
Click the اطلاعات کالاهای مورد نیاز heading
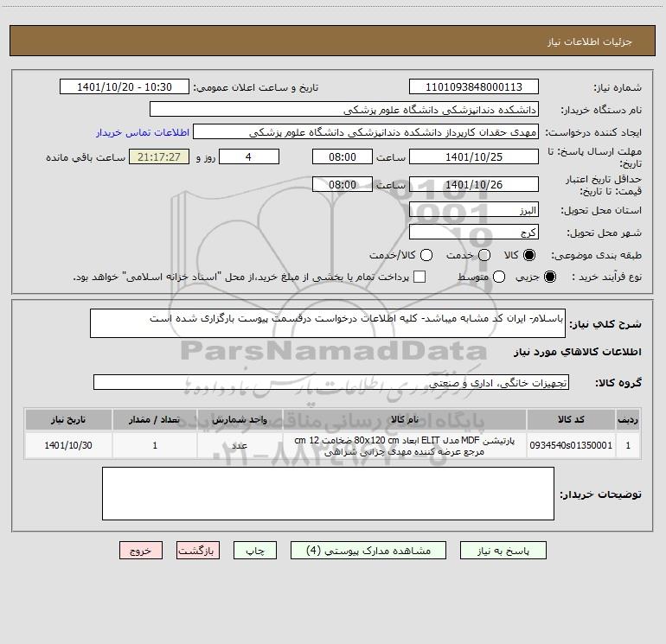(x=578, y=352)
